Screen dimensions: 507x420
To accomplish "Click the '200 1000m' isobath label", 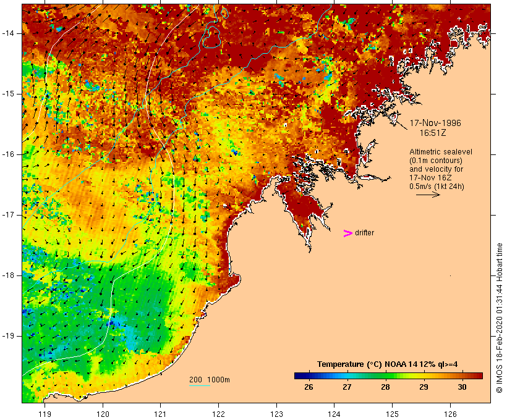I will coord(210,380).
